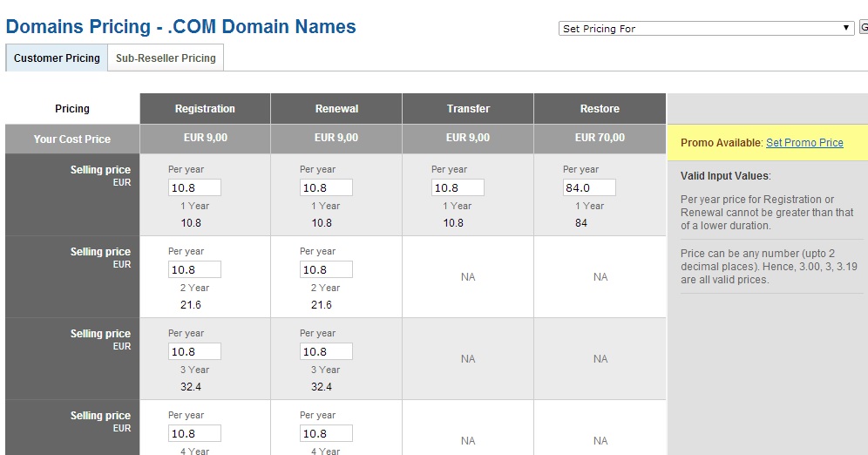Click the 4 Year Renewal price input
This screenshot has width=868, height=455.
click(x=326, y=433)
